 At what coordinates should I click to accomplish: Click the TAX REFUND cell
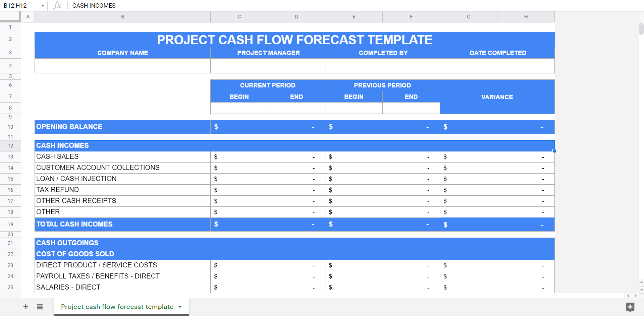(122, 190)
